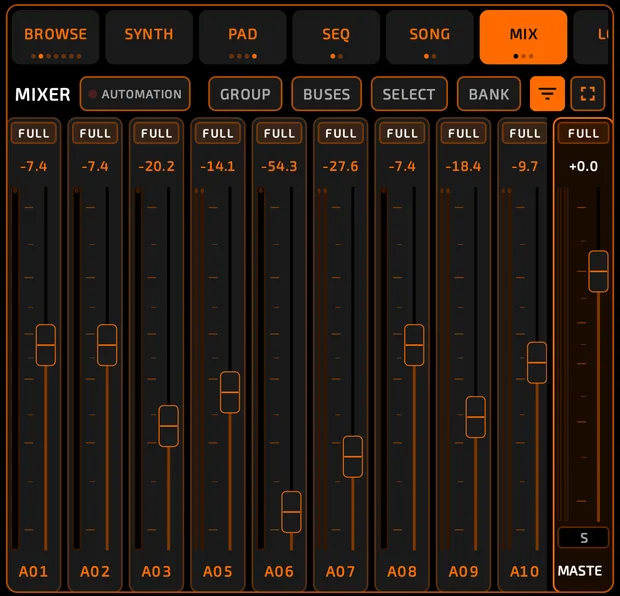Toggle the master channel S solo button
Image resolution: width=620 pixels, height=596 pixels.
[584, 537]
